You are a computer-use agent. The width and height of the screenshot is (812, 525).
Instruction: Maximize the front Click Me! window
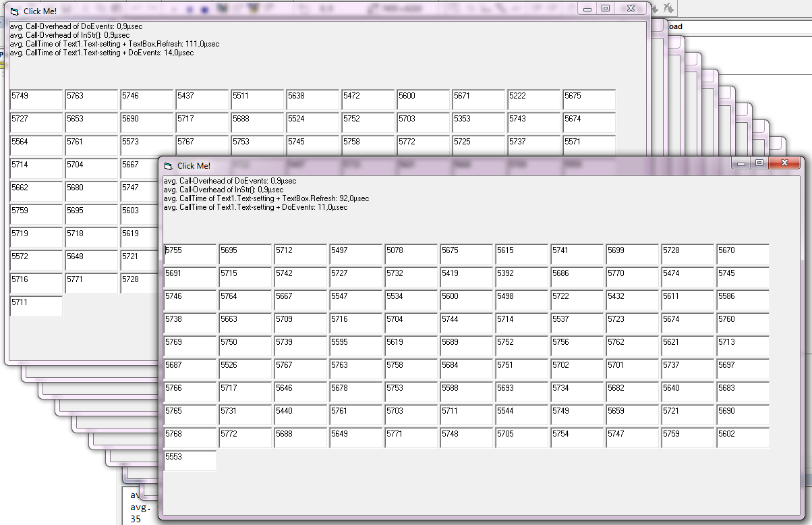click(759, 163)
